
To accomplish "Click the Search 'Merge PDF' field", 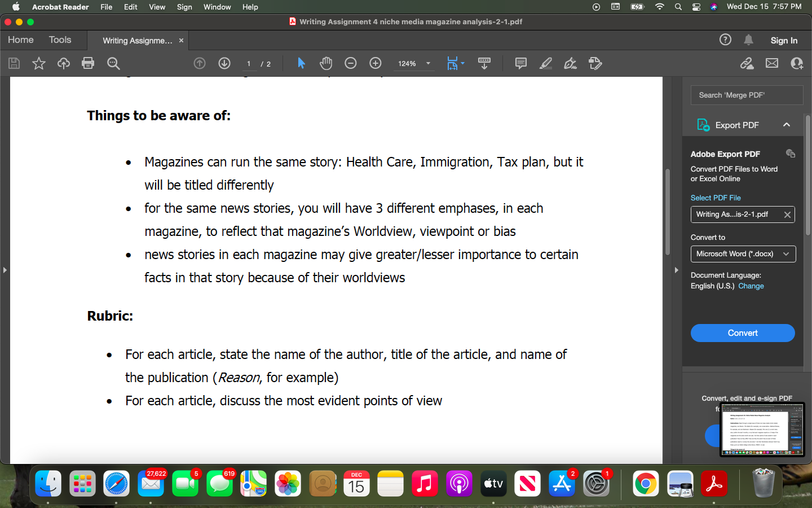I will coord(747,95).
